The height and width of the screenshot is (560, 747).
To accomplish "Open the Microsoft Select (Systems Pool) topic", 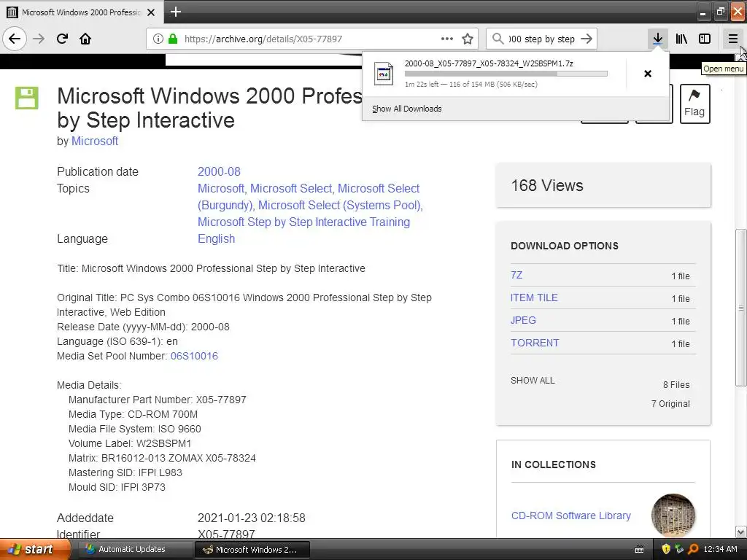I will point(341,205).
